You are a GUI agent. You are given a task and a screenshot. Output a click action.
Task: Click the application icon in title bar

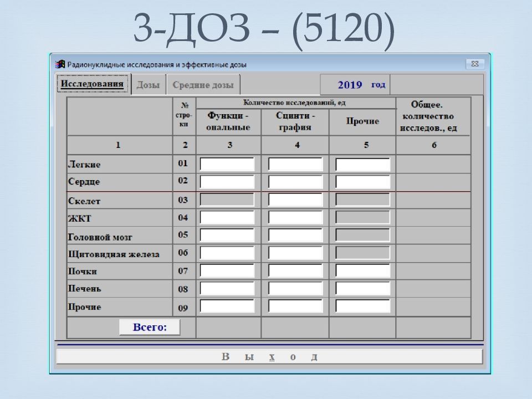pos(60,64)
